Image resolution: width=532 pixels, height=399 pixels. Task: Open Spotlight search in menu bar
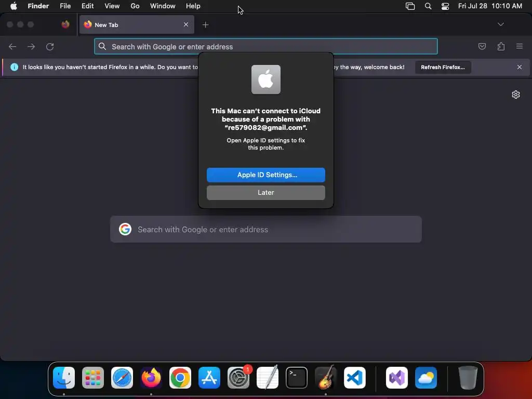(428, 6)
